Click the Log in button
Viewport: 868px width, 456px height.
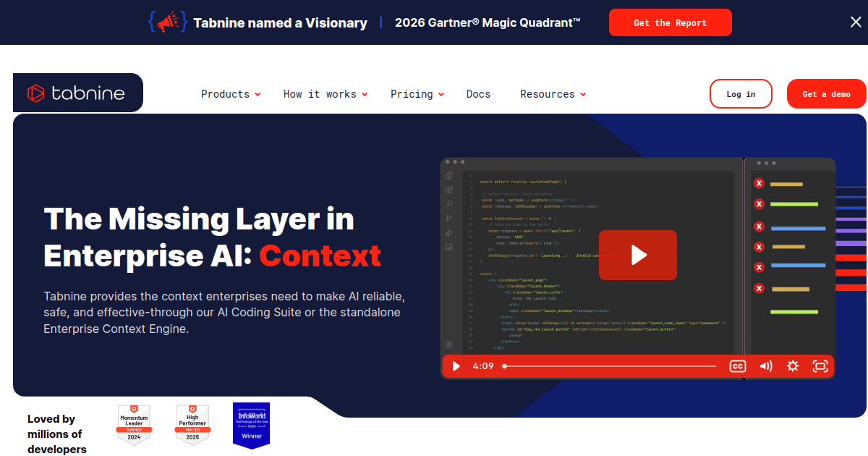tap(741, 94)
